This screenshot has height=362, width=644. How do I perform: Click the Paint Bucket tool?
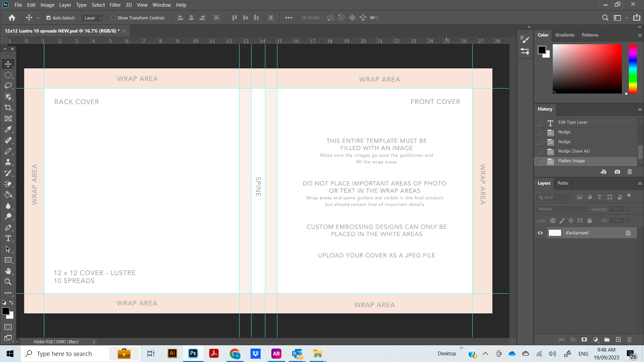point(8,195)
